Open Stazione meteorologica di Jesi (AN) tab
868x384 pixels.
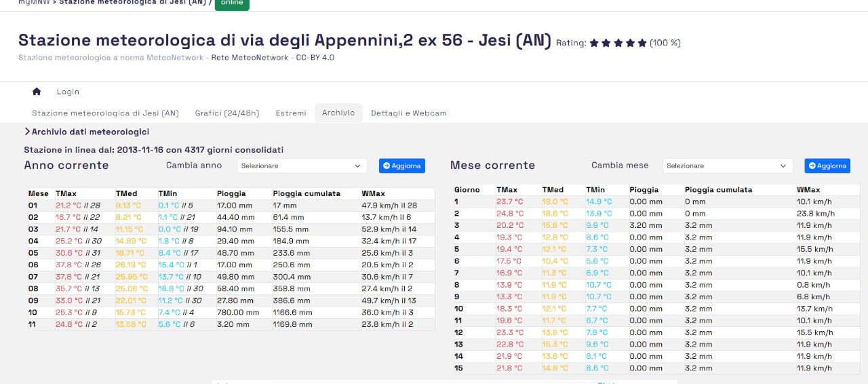tap(105, 113)
